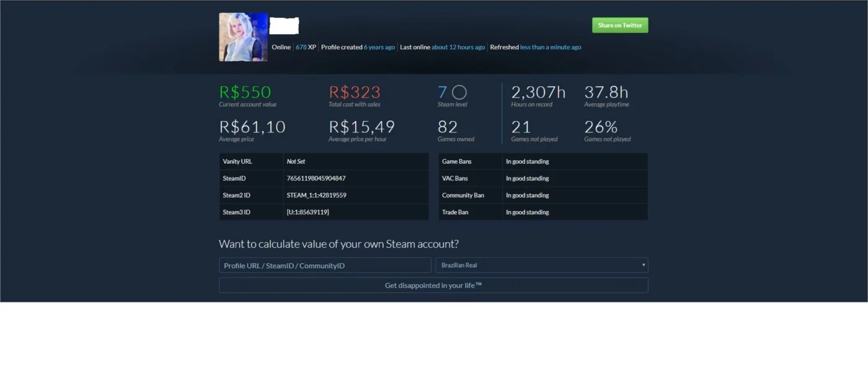Click the 2,307h hours on record figure
Image resolution: width=868 pixels, height=383 pixels.
538,92
